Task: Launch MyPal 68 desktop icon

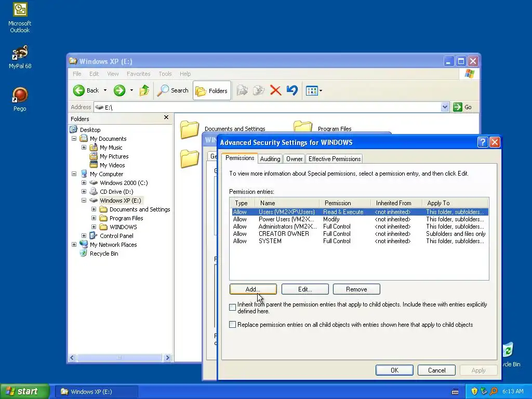Action: pos(20,57)
